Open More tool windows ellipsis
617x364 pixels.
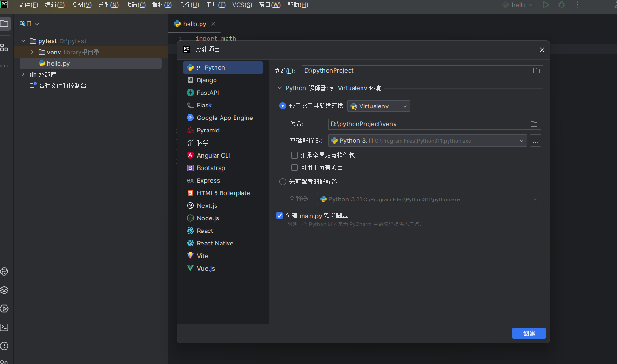pos(4,66)
